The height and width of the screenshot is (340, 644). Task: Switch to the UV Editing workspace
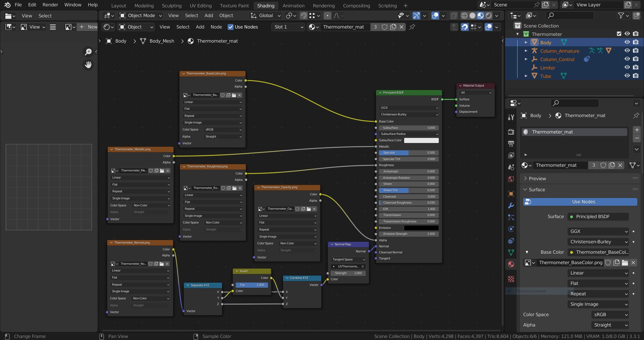click(201, 6)
